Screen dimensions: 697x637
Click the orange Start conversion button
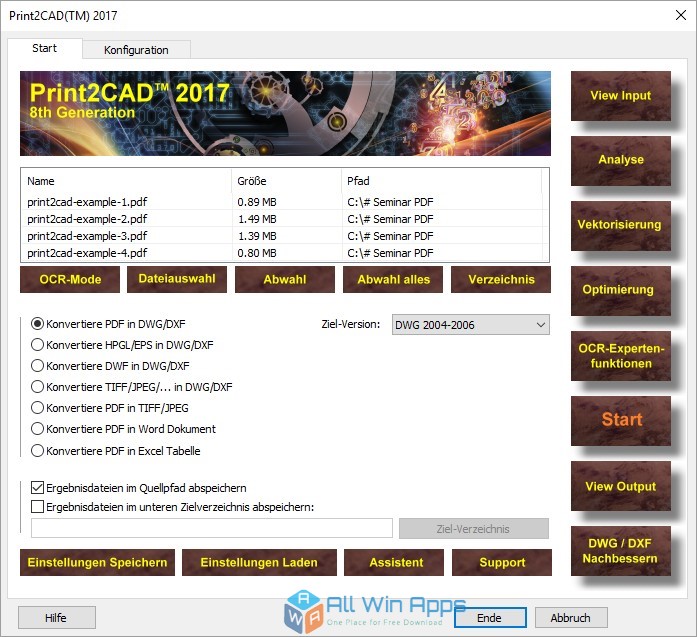(621, 420)
